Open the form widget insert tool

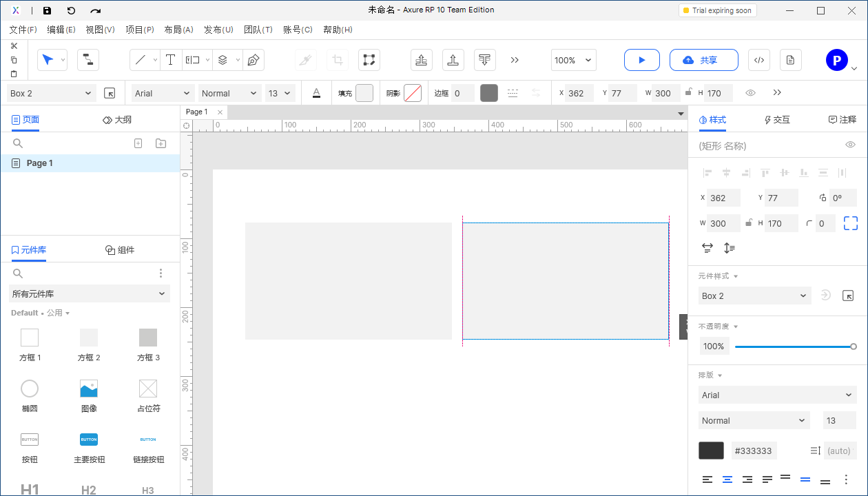[x=192, y=60]
